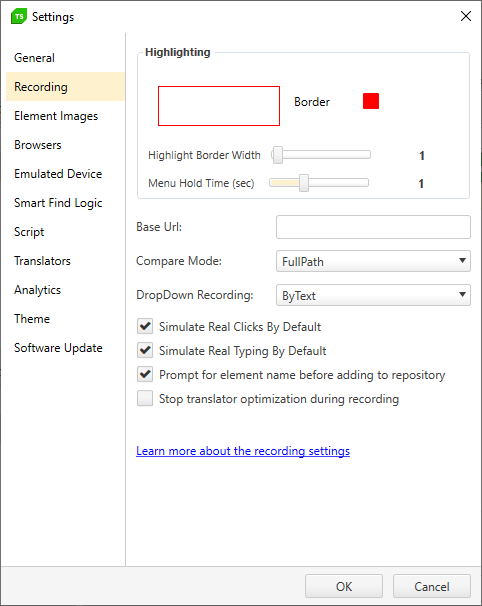Open Learn more about recording settings link
Viewport: 482px width, 606px height.
tap(243, 451)
